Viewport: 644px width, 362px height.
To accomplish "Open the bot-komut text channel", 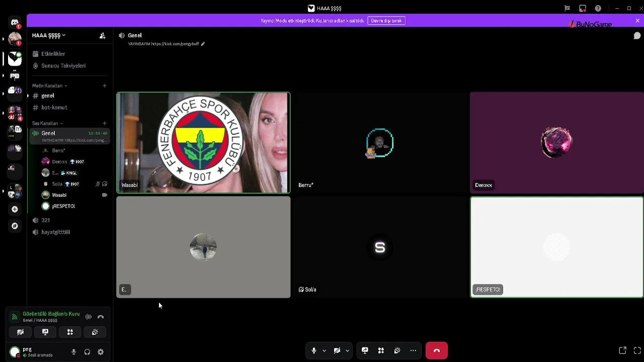I will 69,108.
